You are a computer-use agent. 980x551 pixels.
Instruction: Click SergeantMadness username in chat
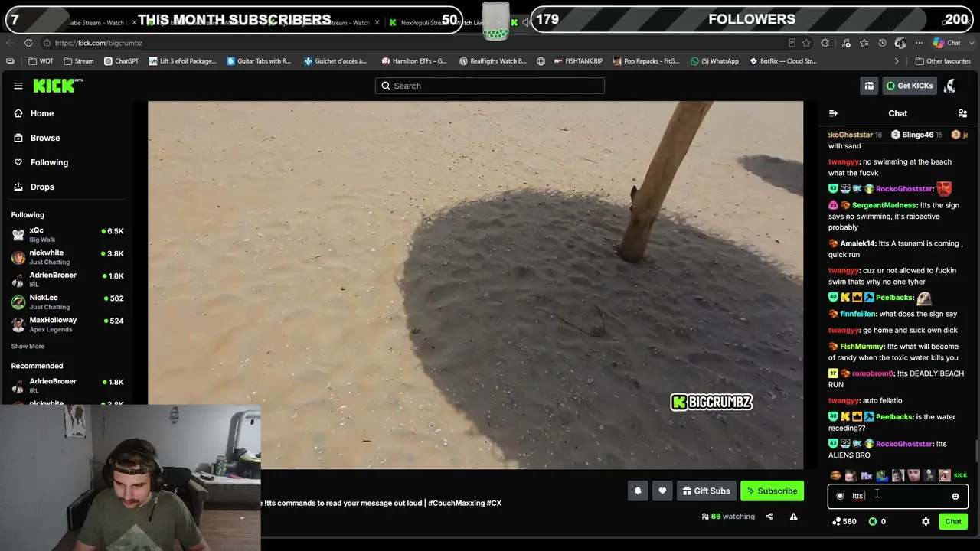[x=884, y=205]
